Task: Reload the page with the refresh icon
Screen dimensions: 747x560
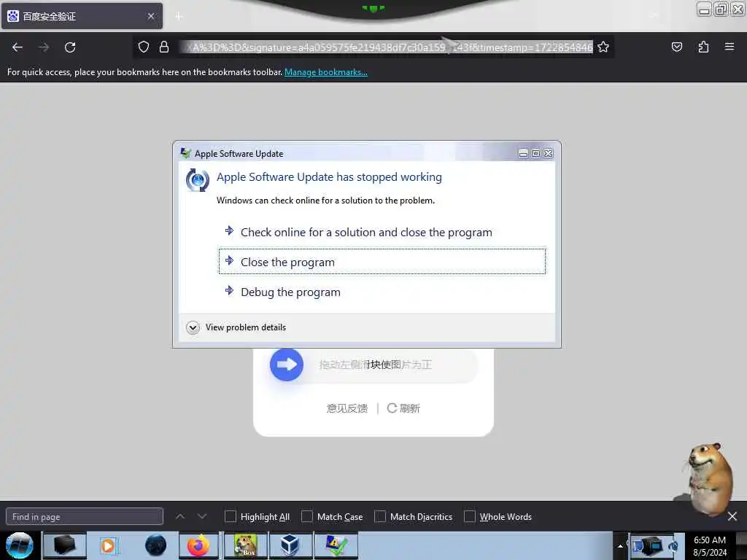Action: tap(70, 47)
